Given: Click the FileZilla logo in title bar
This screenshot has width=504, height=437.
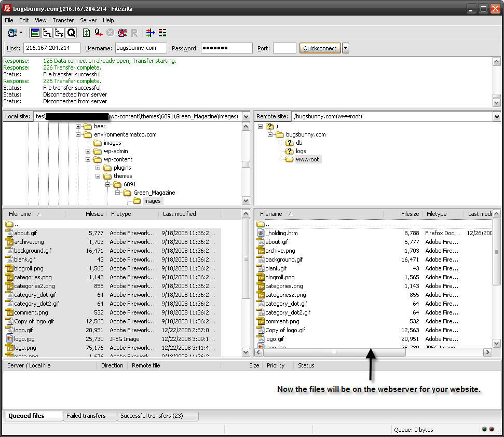Looking at the screenshot, I should tap(7, 8).
